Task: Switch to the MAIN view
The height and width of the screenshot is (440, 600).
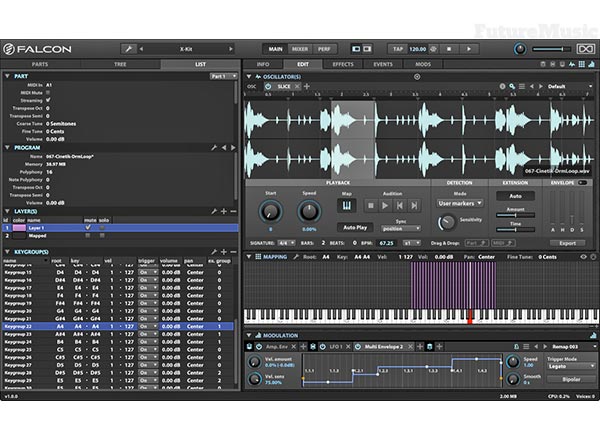Action: pos(275,49)
